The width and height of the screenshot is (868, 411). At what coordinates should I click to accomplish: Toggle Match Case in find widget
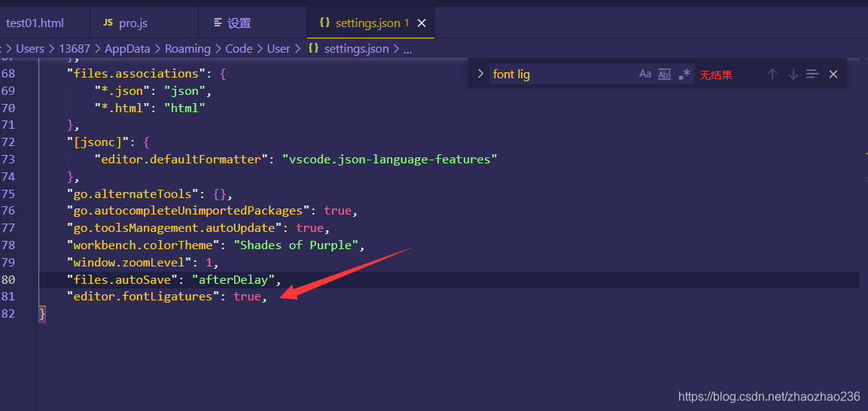tap(645, 74)
